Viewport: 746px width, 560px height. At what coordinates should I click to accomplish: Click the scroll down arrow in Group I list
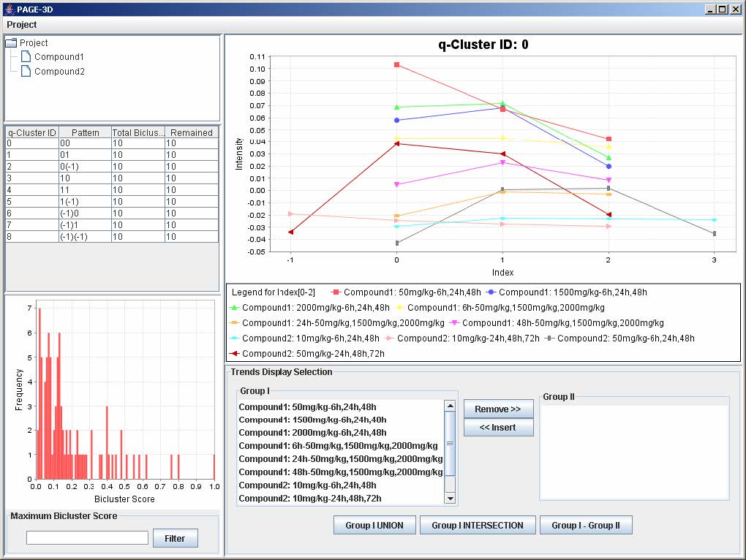pyautogui.click(x=450, y=498)
